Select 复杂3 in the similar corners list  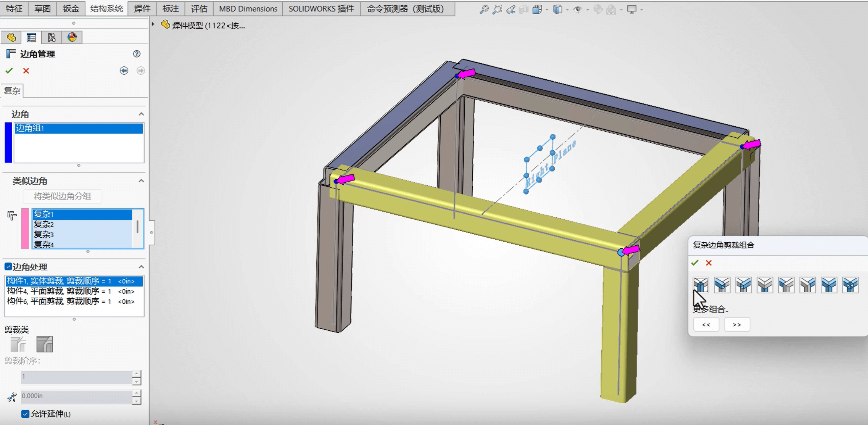pyautogui.click(x=44, y=234)
